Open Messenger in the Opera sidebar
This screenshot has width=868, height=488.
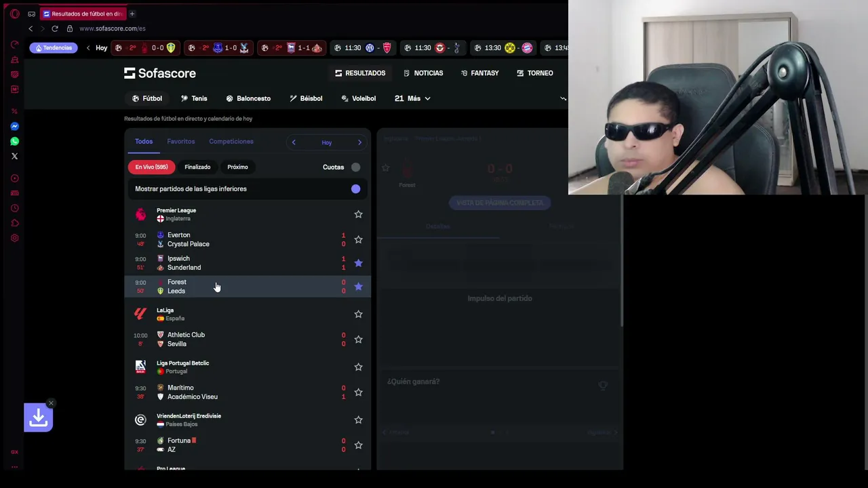point(14,127)
